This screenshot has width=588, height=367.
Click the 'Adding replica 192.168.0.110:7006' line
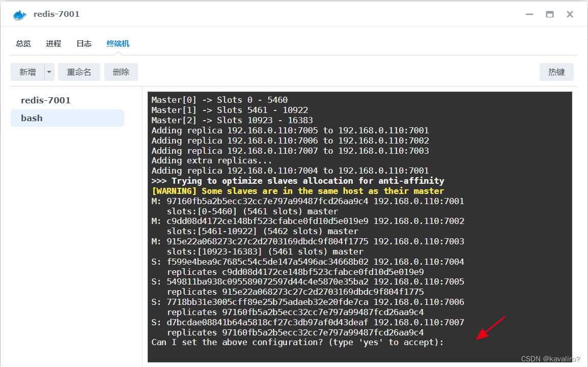[x=290, y=140]
